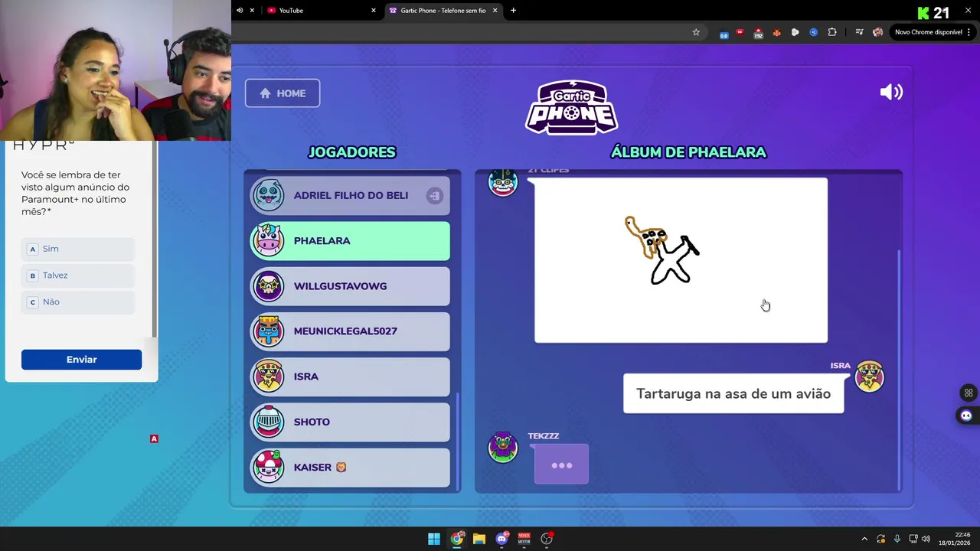Click the white cloud-shaped extension icon

[795, 32]
